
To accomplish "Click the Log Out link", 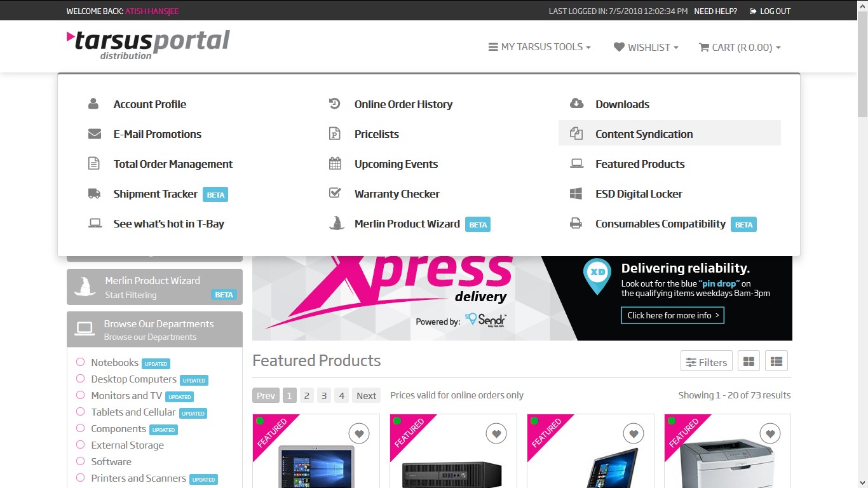I will pos(770,11).
